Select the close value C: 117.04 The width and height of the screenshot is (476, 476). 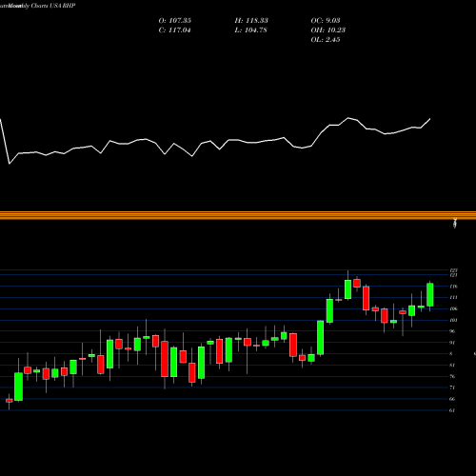[x=174, y=30]
